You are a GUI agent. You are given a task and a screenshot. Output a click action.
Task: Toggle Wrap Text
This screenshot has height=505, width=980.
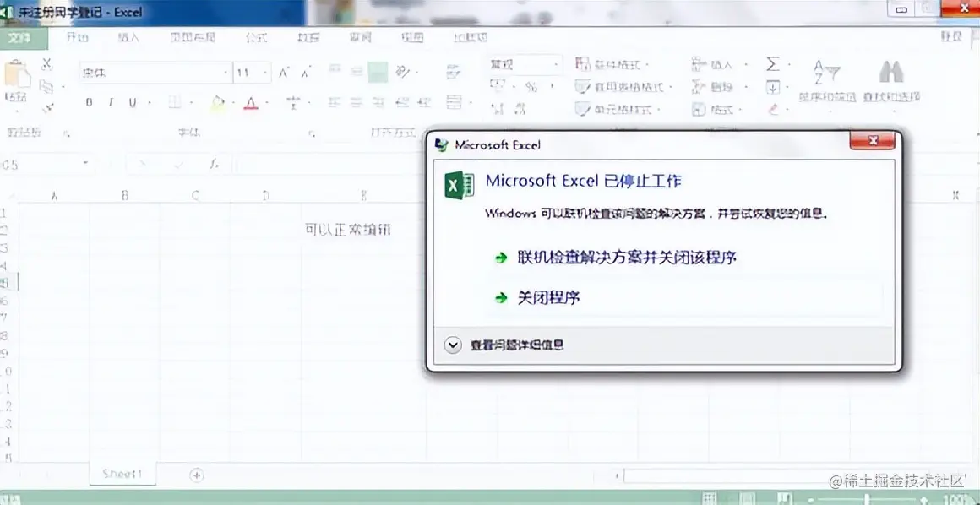pyautogui.click(x=455, y=72)
